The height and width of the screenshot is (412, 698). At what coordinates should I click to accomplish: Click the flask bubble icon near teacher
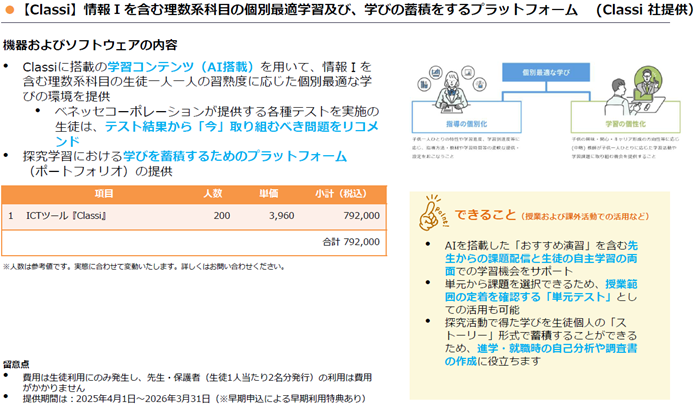pyautogui.click(x=480, y=84)
